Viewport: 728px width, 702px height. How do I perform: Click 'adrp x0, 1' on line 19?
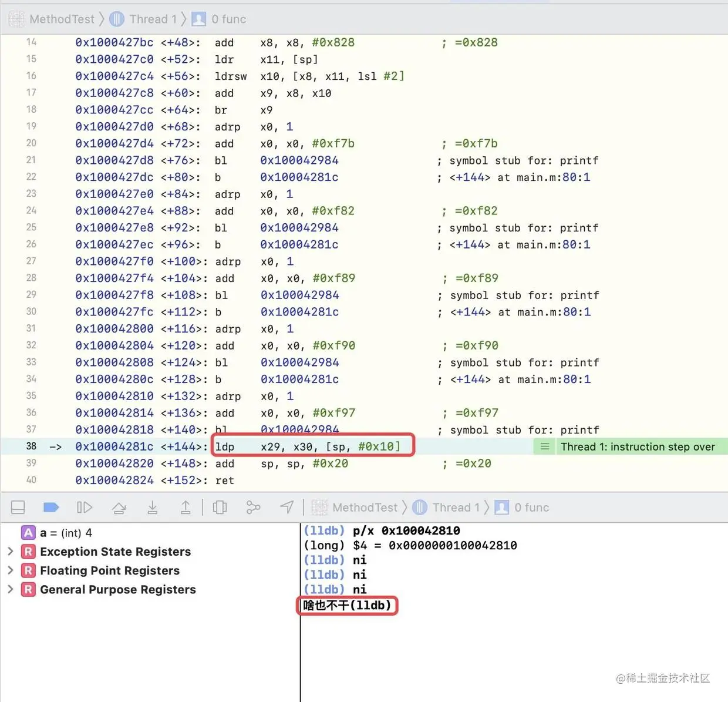point(254,127)
